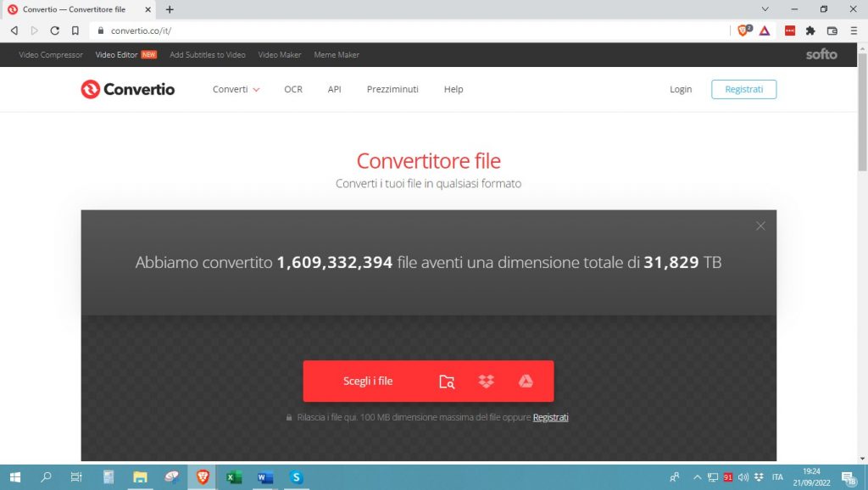The height and width of the screenshot is (490, 868).
Task: Click the address bar URL field
Action: (x=407, y=31)
